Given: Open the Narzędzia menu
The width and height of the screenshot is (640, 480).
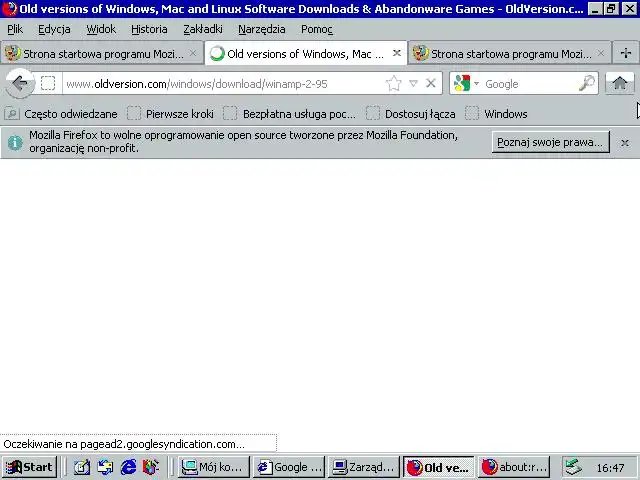Looking at the screenshot, I should (x=261, y=29).
